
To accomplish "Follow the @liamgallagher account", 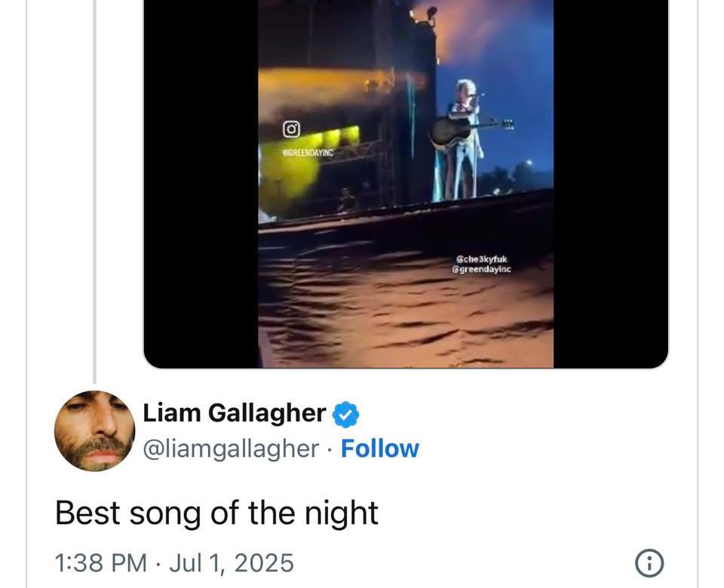I will (x=379, y=449).
